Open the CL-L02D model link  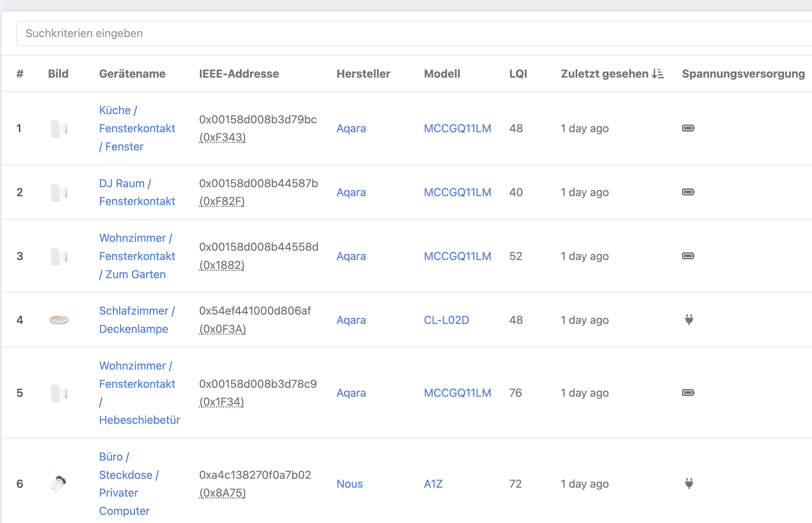click(x=446, y=320)
